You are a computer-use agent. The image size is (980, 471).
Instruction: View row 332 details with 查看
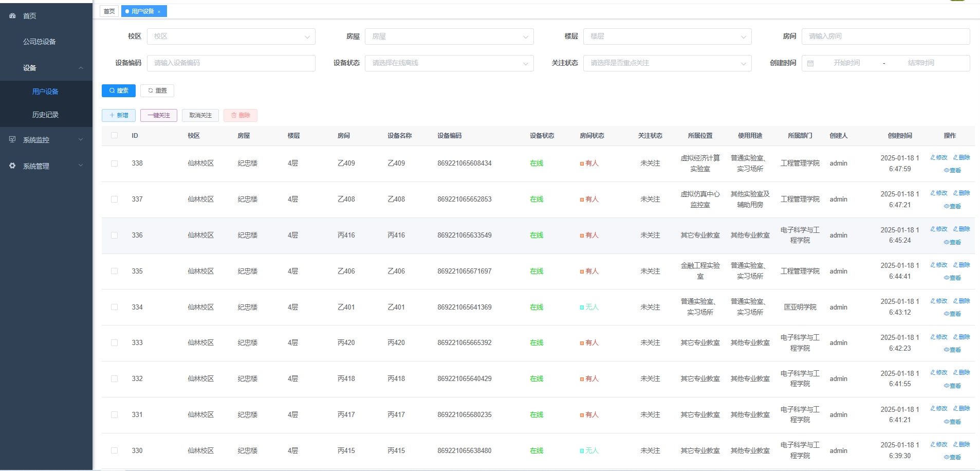pyautogui.click(x=952, y=386)
